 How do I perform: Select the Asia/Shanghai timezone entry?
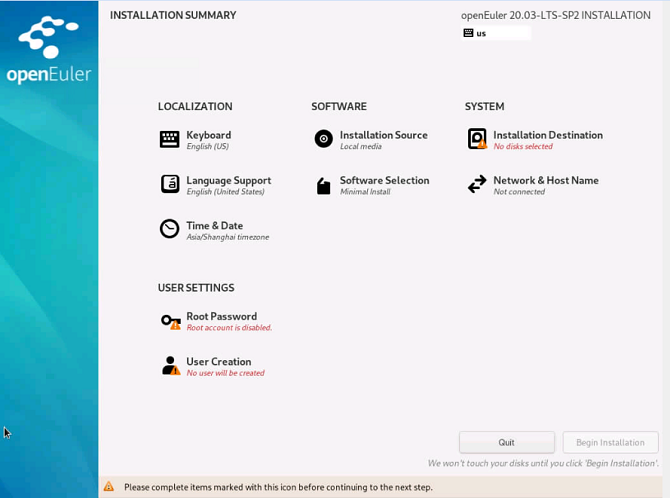tap(227, 237)
